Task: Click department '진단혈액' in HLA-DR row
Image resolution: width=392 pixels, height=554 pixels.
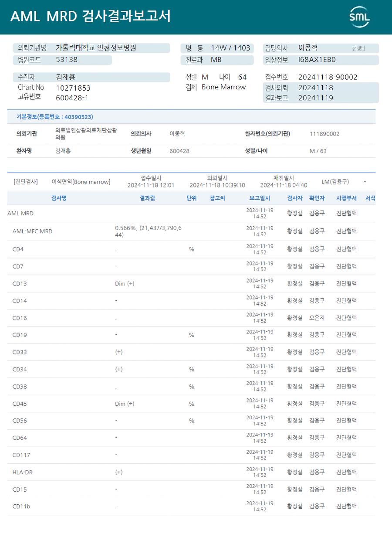Action: coord(346,472)
